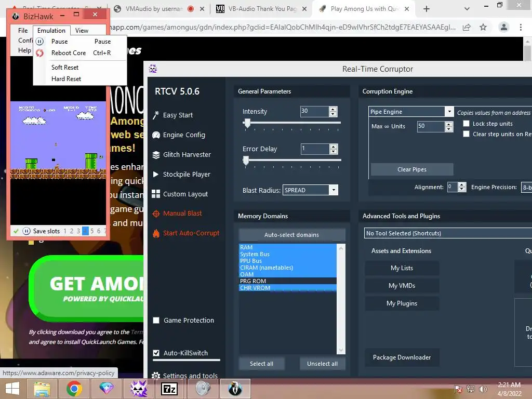
Task: Open the Engine Precision dropdown
Action: click(x=527, y=187)
